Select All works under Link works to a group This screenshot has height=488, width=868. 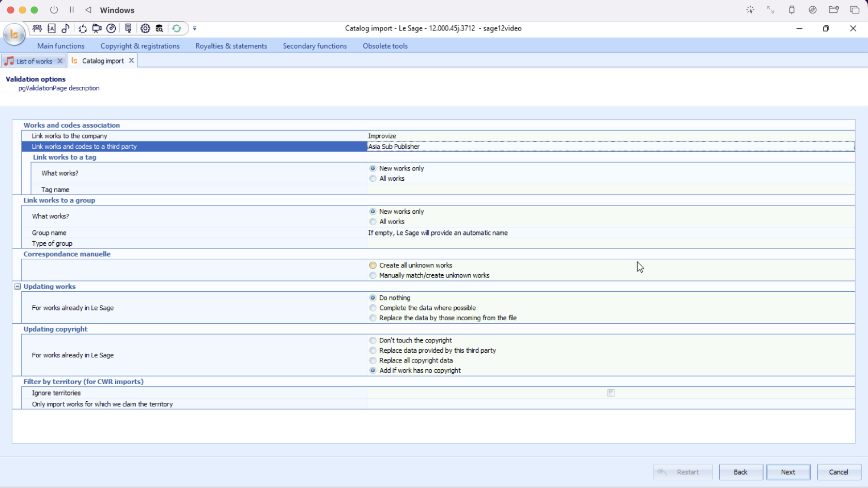(x=387, y=222)
